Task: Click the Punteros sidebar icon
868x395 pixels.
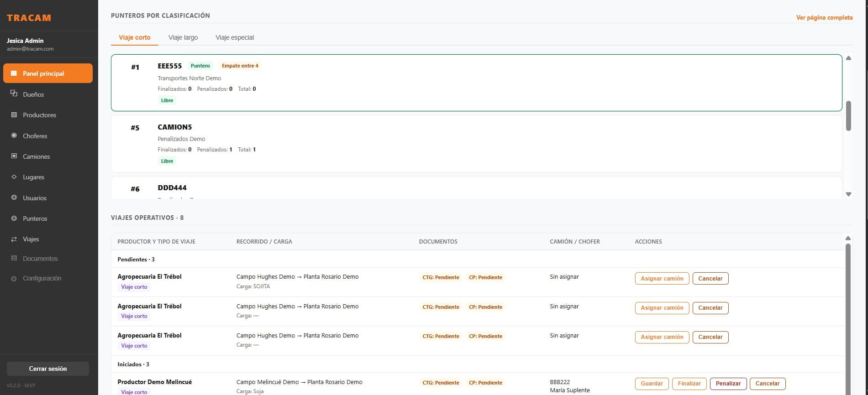Action: coord(14,218)
